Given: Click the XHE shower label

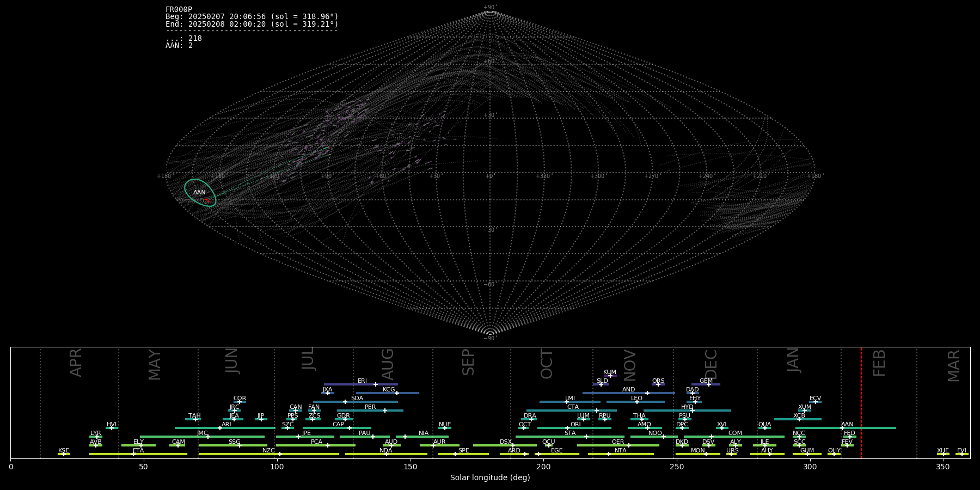Looking at the screenshot, I should pyautogui.click(x=943, y=450).
